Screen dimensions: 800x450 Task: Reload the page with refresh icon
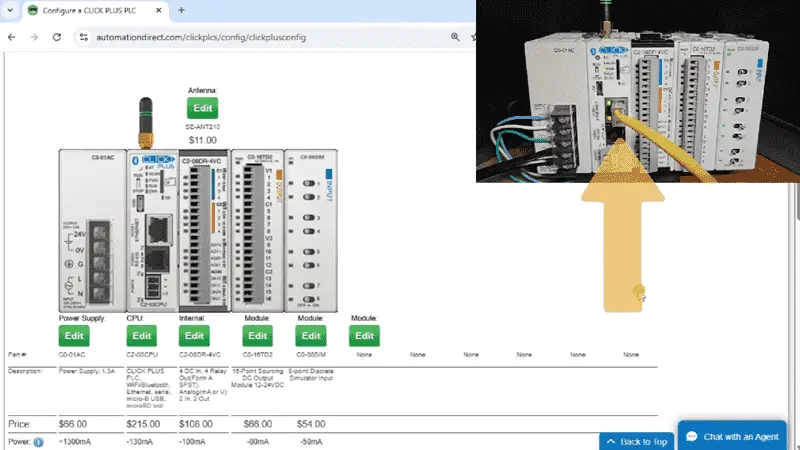pos(57,37)
